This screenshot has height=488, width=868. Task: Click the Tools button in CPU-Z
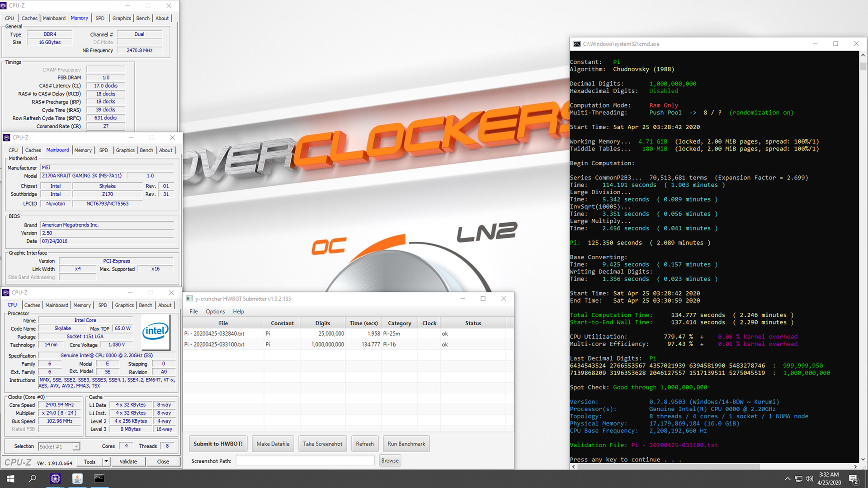(x=90, y=461)
